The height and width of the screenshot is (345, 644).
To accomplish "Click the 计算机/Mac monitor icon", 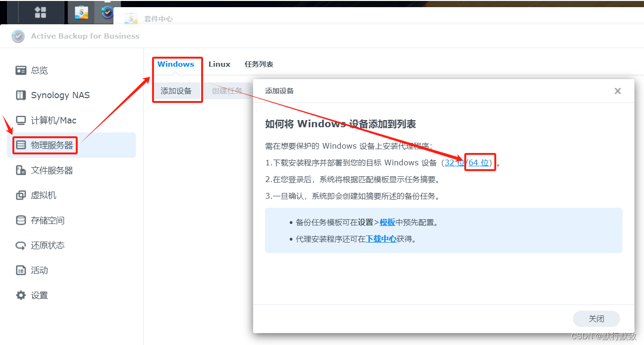I will (x=21, y=120).
